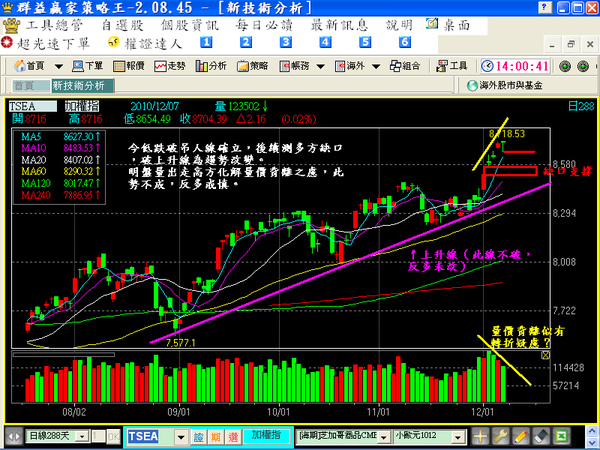The height and width of the screenshot is (450, 600).
Task: Open the 工具總管 menu
Action: 54,26
